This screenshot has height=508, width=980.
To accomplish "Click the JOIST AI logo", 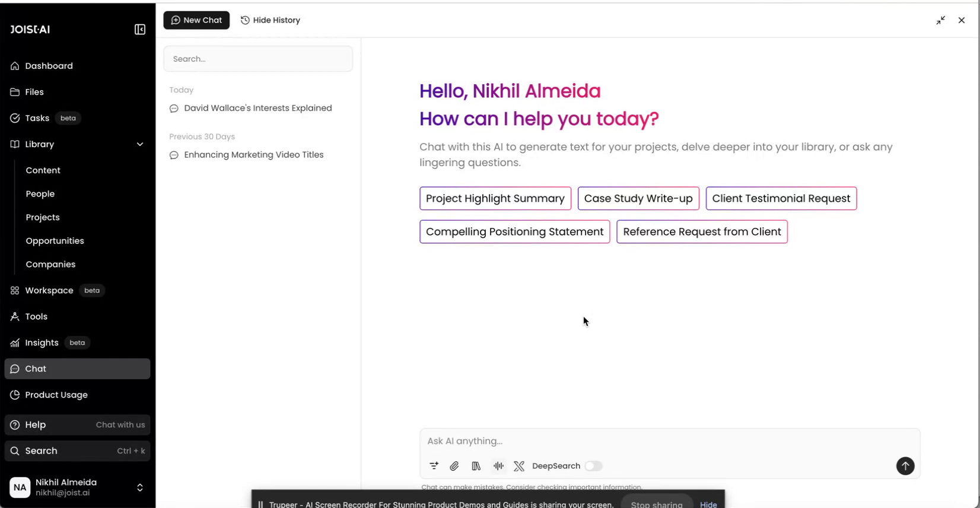I will pos(30,30).
